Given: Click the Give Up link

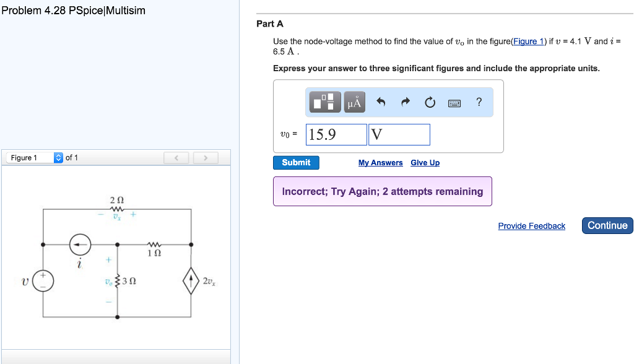Looking at the screenshot, I should coord(424,162).
